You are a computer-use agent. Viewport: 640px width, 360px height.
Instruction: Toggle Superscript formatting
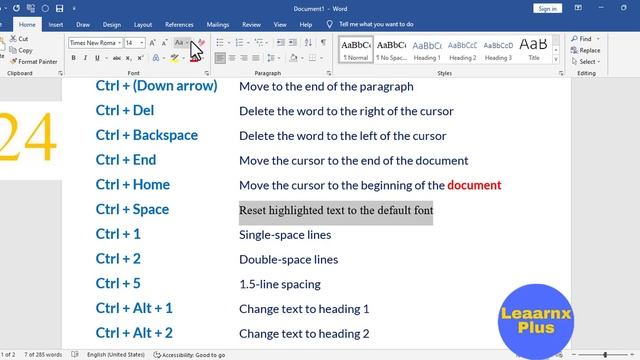point(140,58)
